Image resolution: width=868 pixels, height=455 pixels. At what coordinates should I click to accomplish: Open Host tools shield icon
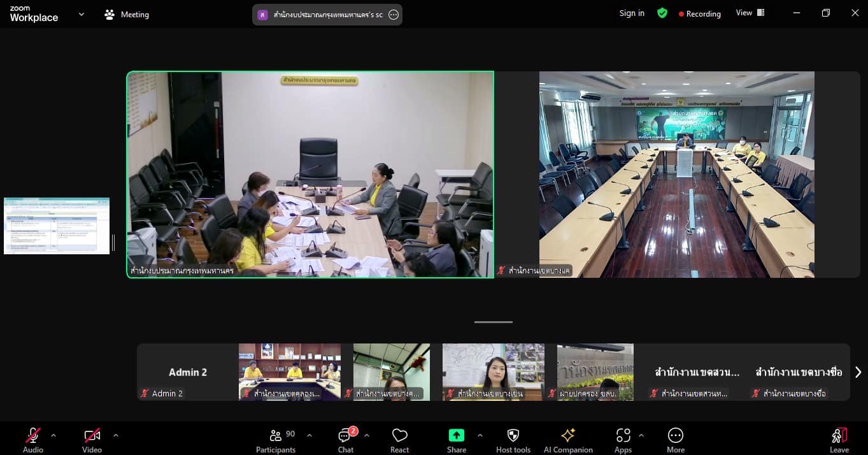click(513, 439)
